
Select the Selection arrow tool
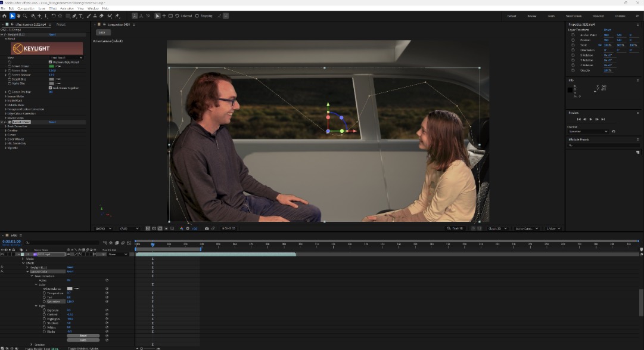click(12, 16)
